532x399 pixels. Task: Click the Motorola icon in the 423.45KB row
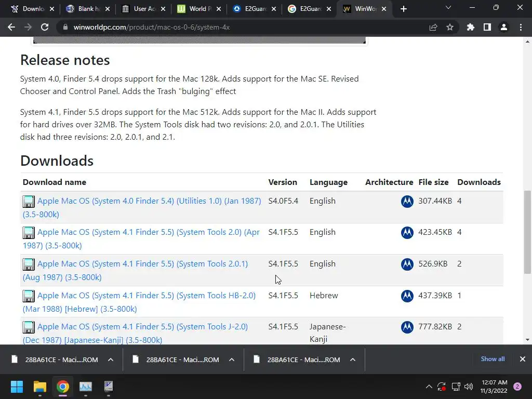pyautogui.click(x=407, y=232)
